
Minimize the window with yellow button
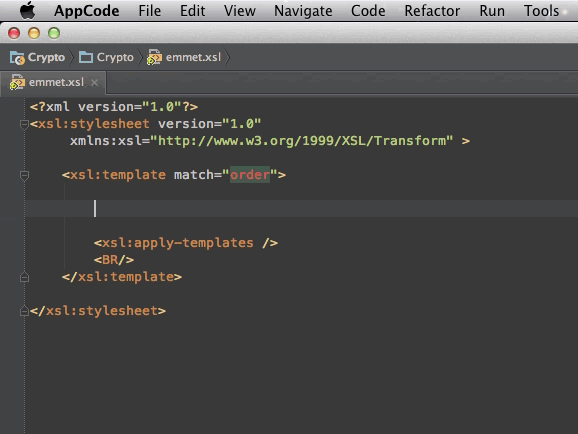pyautogui.click(x=34, y=33)
